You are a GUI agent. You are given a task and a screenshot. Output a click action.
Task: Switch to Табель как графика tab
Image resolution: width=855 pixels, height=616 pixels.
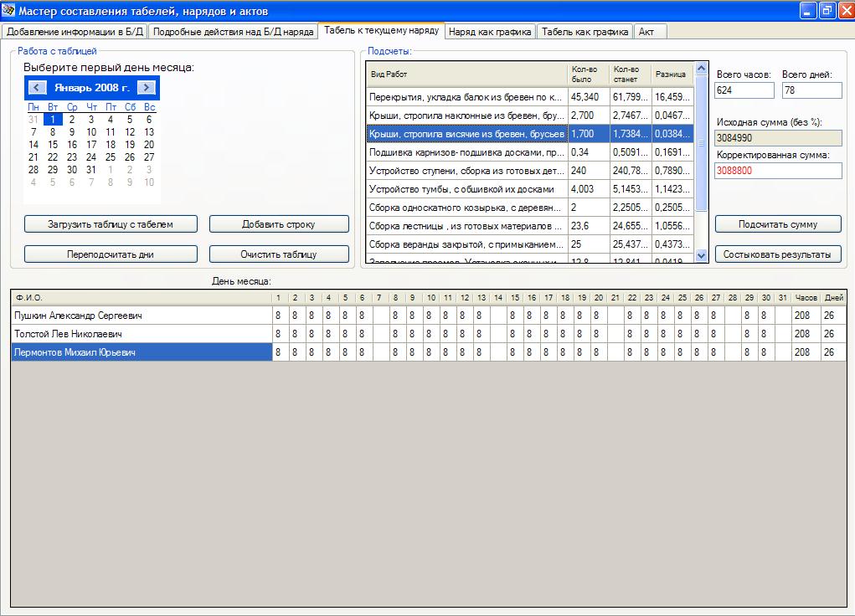(585, 32)
